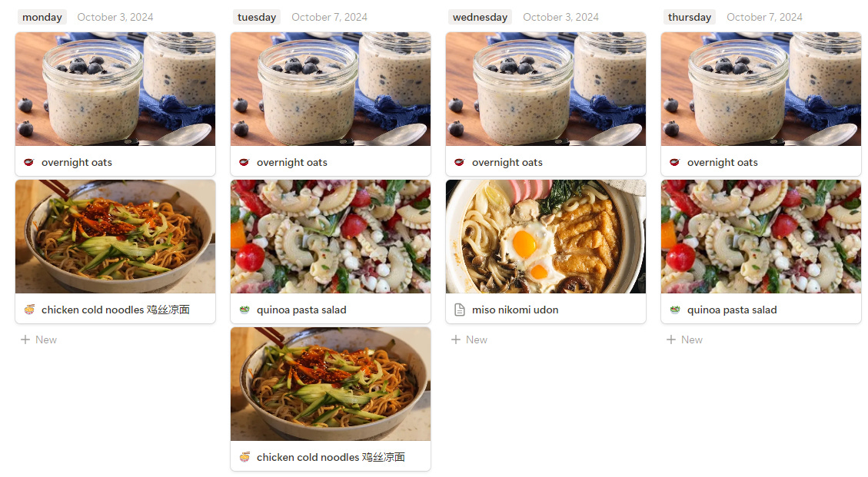Click the bowl icon on thursday's overnight oats card

(x=674, y=162)
